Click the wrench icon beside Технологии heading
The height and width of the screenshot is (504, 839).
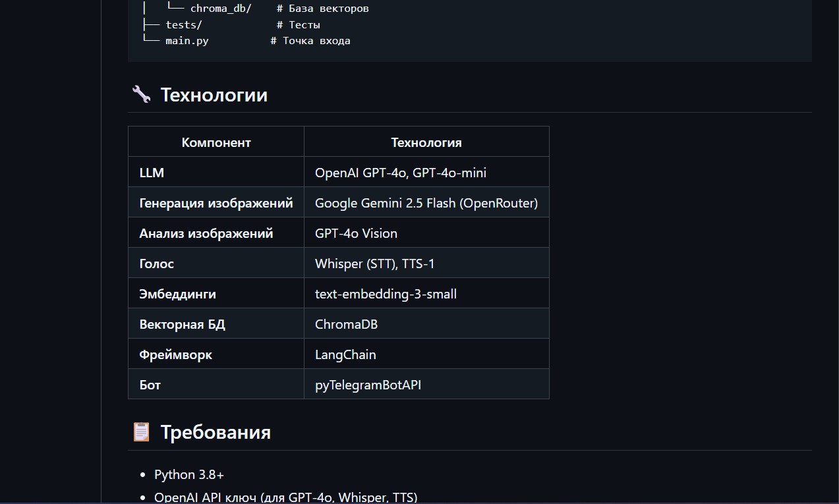(x=141, y=94)
